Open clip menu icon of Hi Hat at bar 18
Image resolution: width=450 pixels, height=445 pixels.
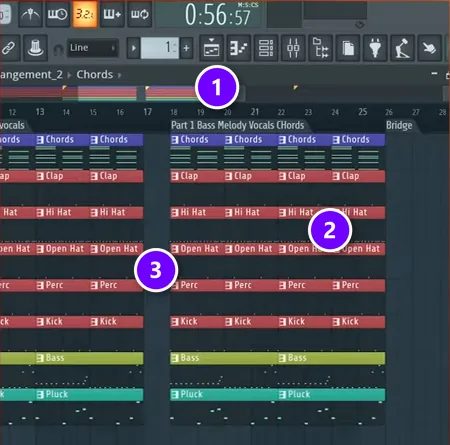tap(175, 212)
